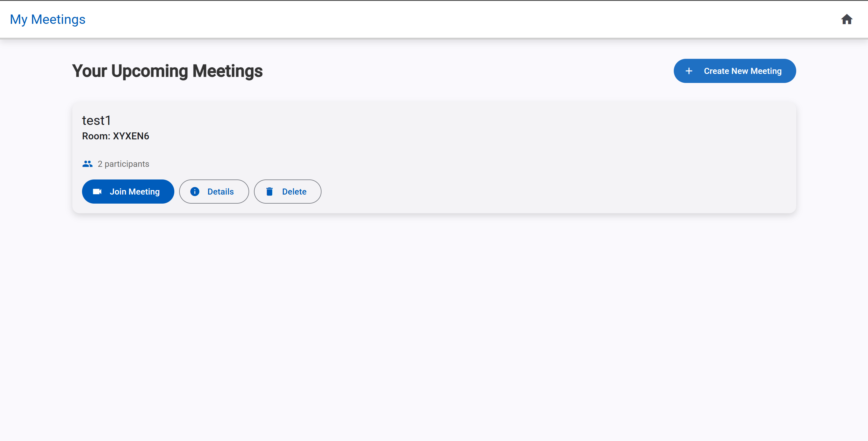Image resolution: width=868 pixels, height=441 pixels.
Task: Delete the test1 meeting
Action: (287, 191)
